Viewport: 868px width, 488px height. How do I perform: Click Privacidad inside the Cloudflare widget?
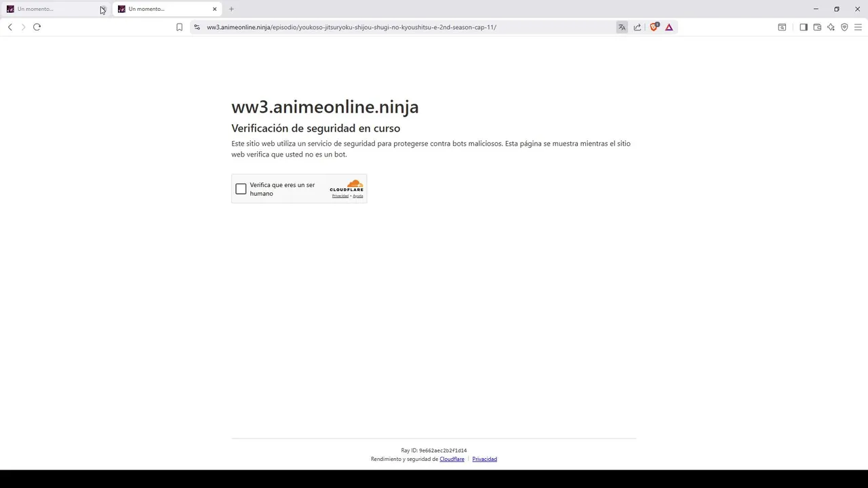340,196
